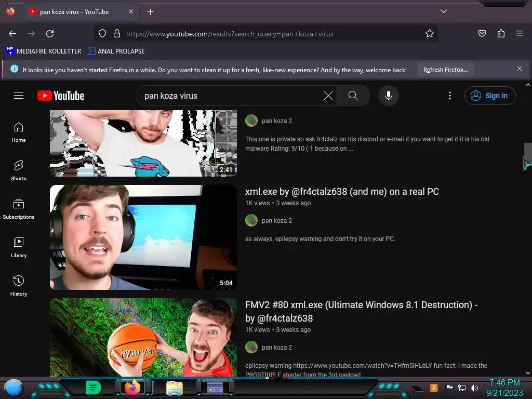List all tabs dropdown arrow
The width and height of the screenshot is (532, 399).
(x=444, y=11)
